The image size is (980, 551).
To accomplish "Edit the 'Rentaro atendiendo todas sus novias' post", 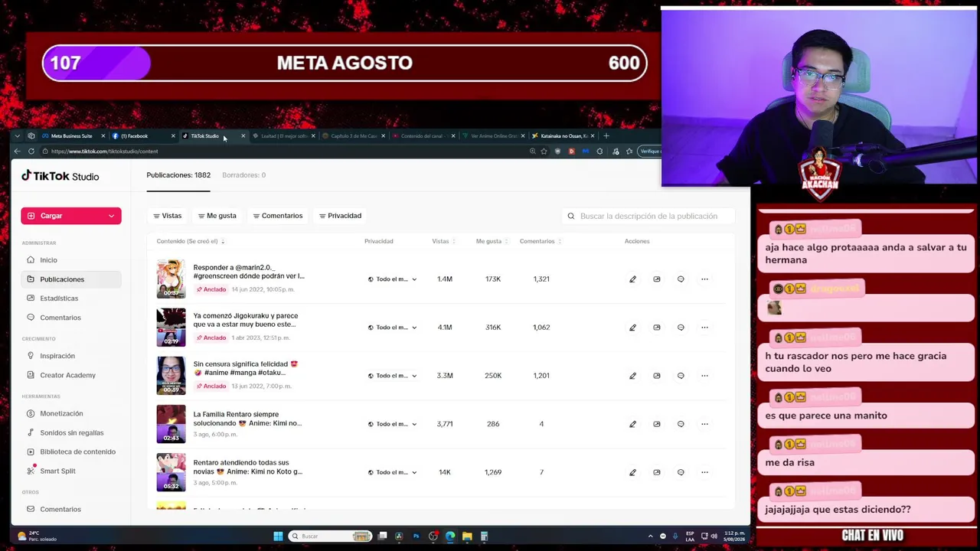I will [632, 472].
